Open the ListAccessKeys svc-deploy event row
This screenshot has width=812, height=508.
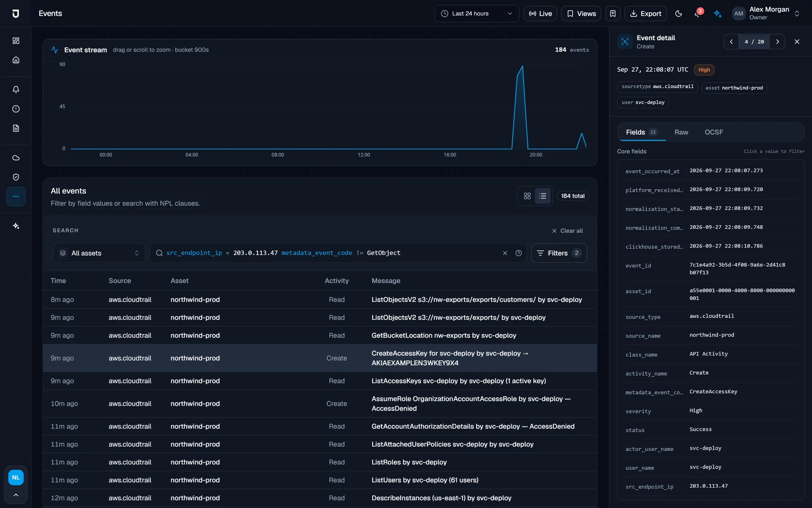click(x=320, y=381)
